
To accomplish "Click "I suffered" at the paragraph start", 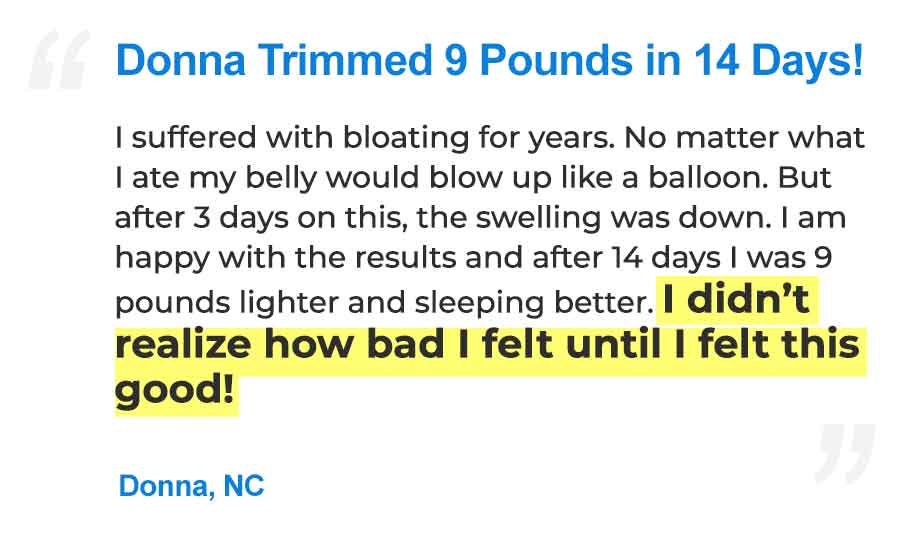I will 185,138.
